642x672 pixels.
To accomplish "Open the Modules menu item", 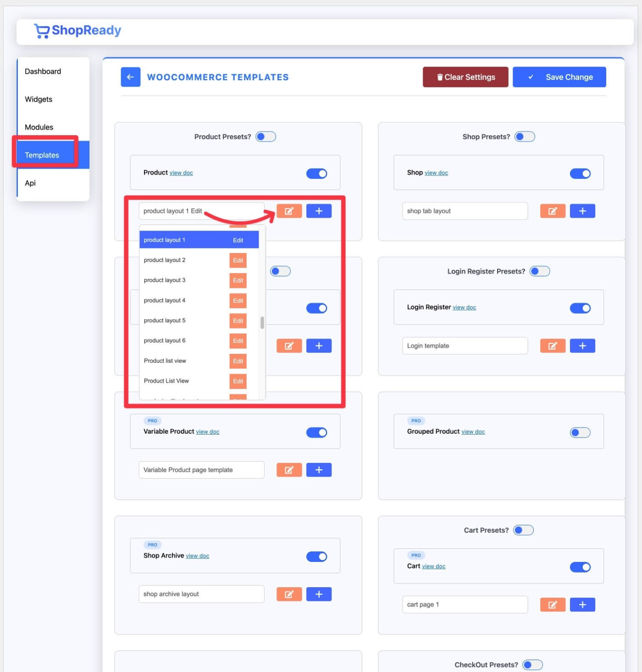I will point(53,127).
